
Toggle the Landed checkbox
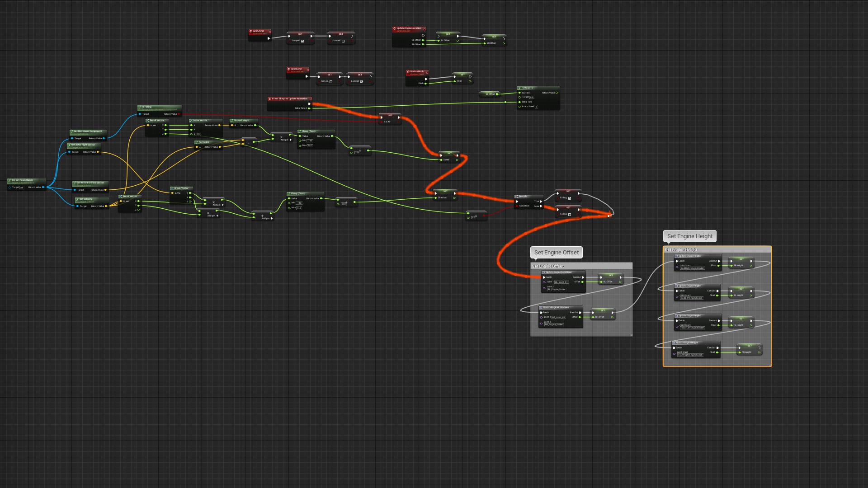362,82
